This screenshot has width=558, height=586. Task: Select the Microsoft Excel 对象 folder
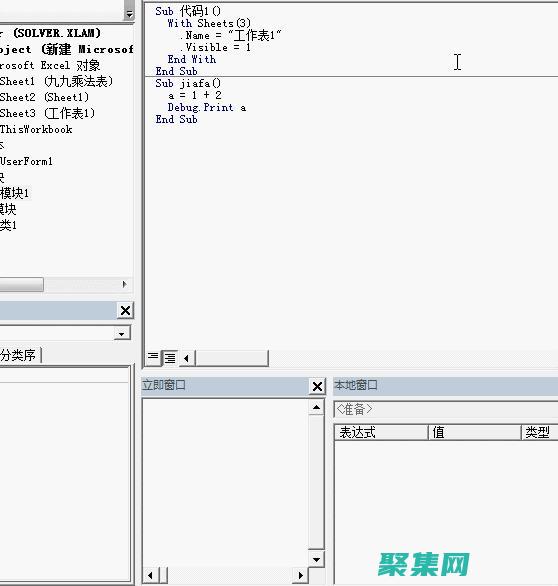[x=50, y=65]
